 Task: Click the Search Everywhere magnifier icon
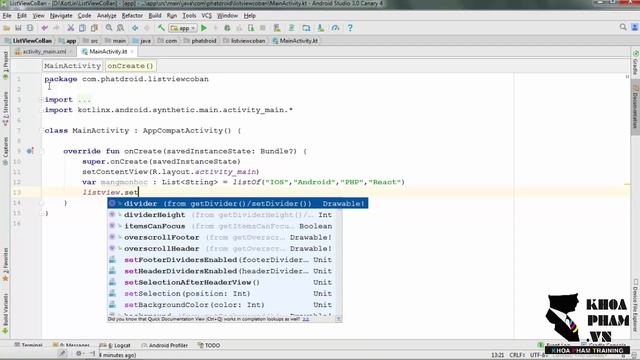click(623, 27)
